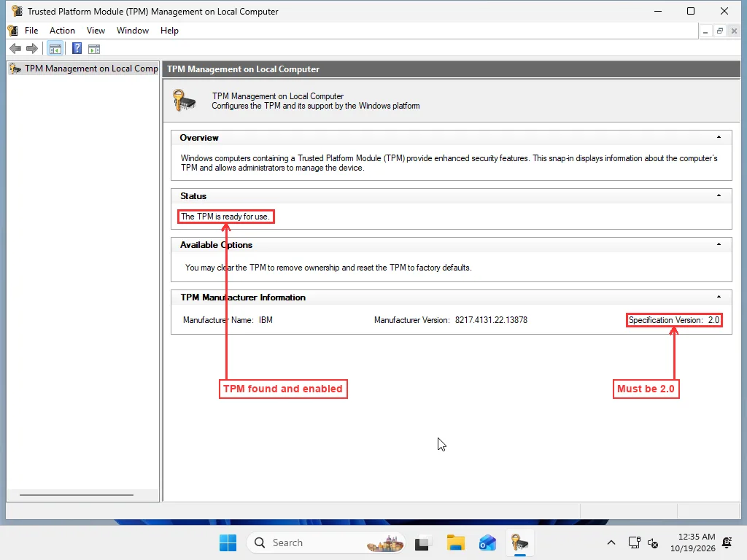Click the 'Specification Version: 2.0' text
This screenshot has height=560, width=747.
click(x=674, y=320)
